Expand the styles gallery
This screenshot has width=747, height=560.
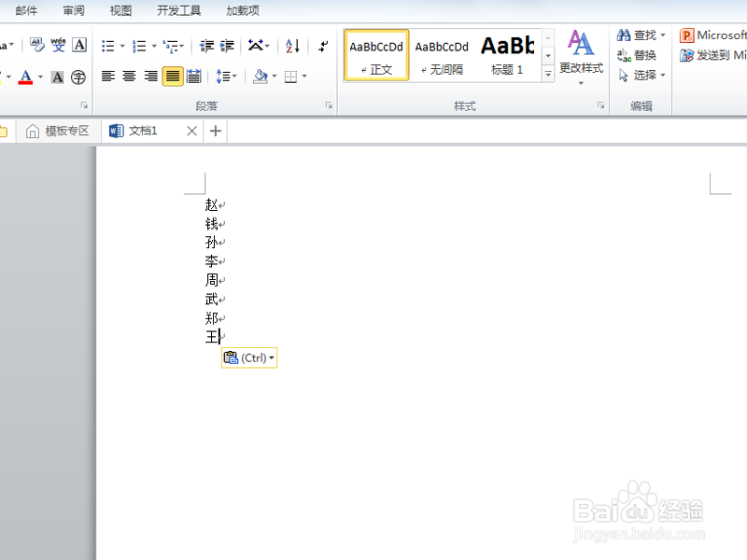(548, 74)
